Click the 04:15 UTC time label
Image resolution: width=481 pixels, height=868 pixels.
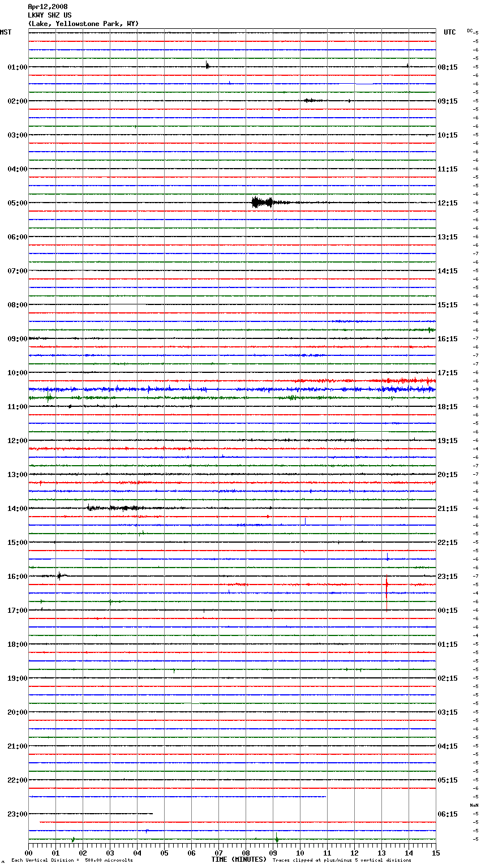point(448,746)
